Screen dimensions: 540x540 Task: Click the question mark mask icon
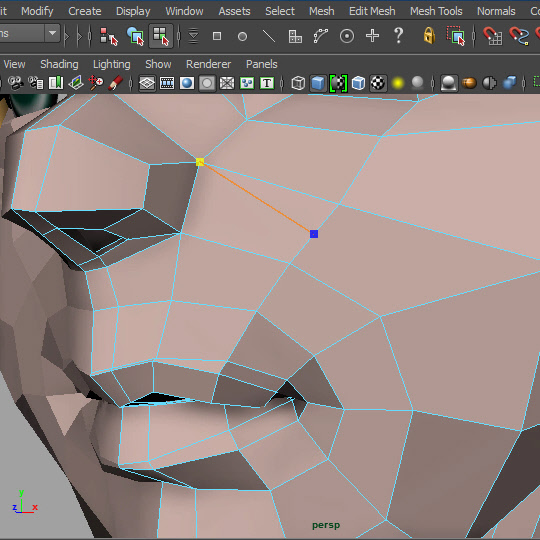[x=398, y=35]
